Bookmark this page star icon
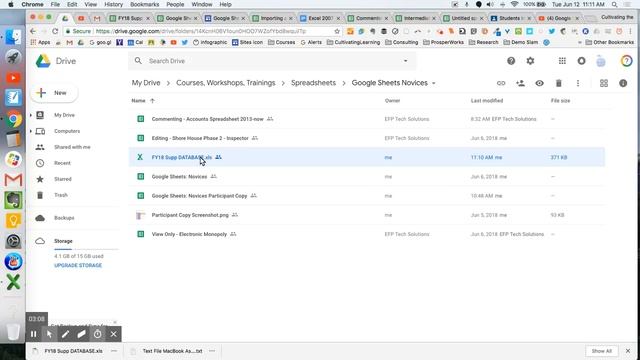 [337, 31]
